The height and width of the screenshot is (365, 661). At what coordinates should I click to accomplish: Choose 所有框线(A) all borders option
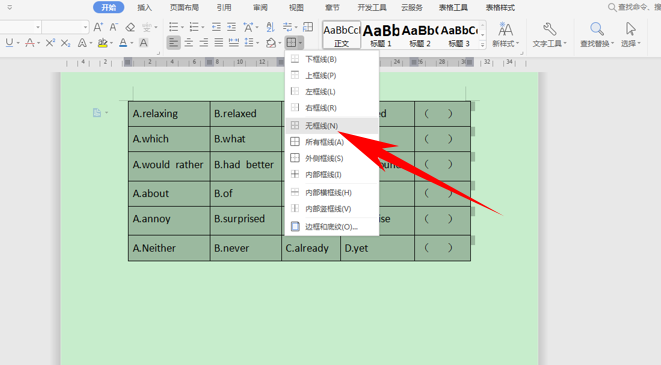[332, 142]
